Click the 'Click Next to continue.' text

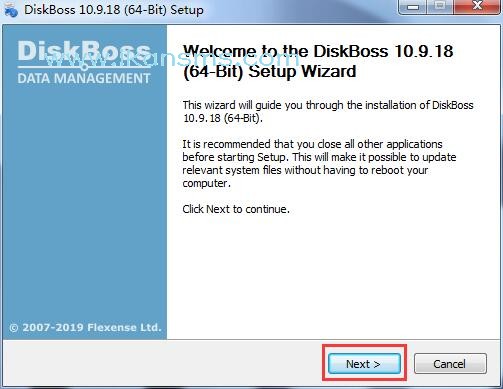click(x=236, y=209)
